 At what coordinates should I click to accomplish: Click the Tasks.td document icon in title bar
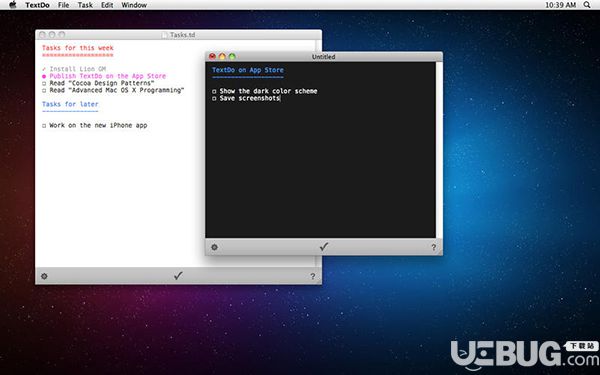pyautogui.click(x=165, y=35)
